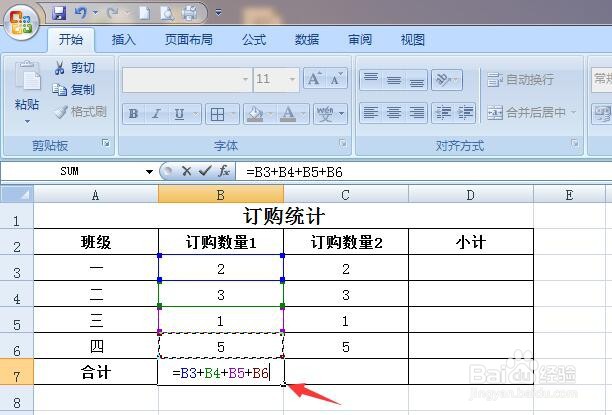This screenshot has height=415, width=612.
Task: Expand paste options arrow under 粘贴
Action: pos(27,121)
